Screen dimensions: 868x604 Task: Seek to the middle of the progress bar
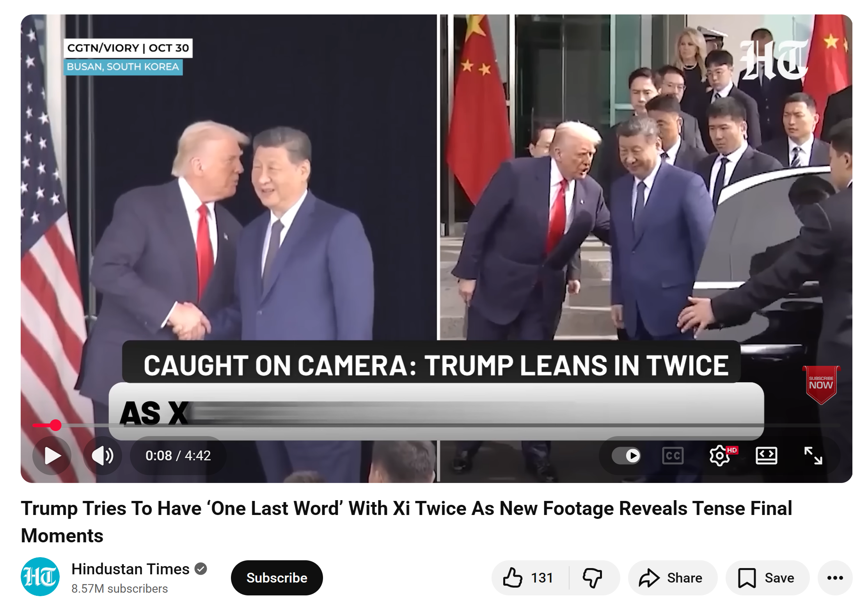point(436,425)
